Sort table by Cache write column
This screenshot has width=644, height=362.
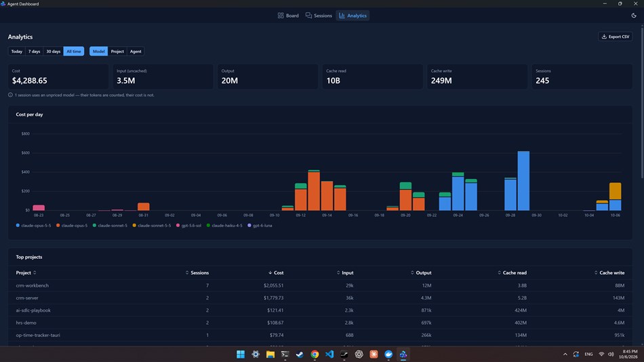(609, 273)
